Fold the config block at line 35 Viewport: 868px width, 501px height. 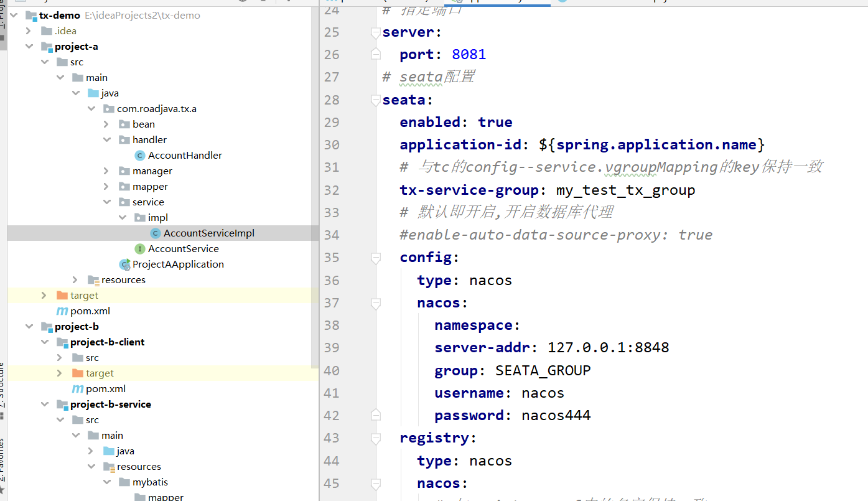[x=375, y=257]
